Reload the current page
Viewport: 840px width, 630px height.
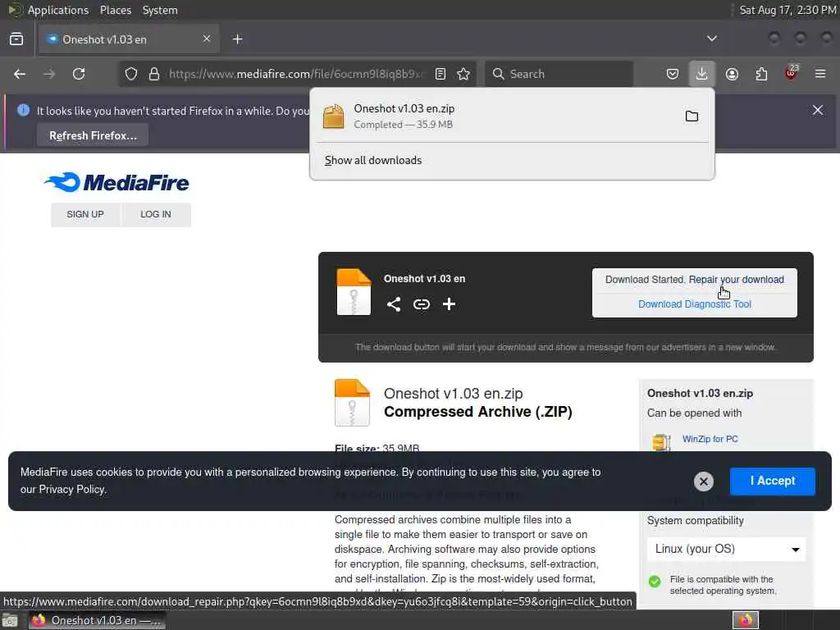pyautogui.click(x=79, y=74)
